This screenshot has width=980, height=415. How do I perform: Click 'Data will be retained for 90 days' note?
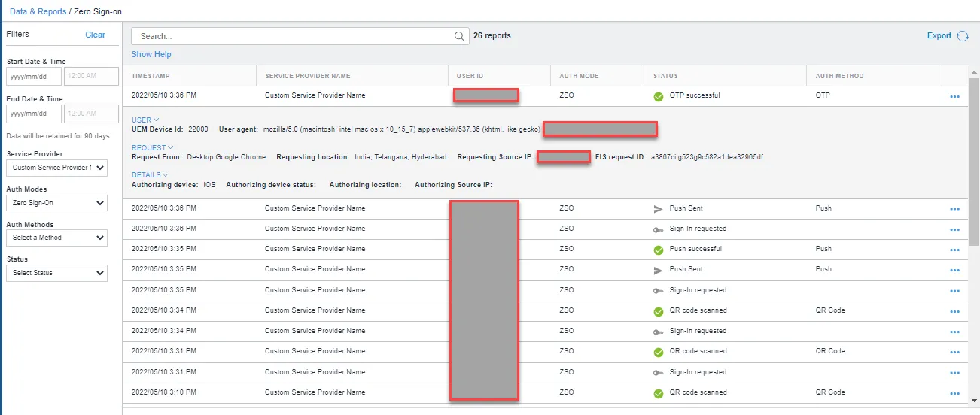pyautogui.click(x=58, y=136)
